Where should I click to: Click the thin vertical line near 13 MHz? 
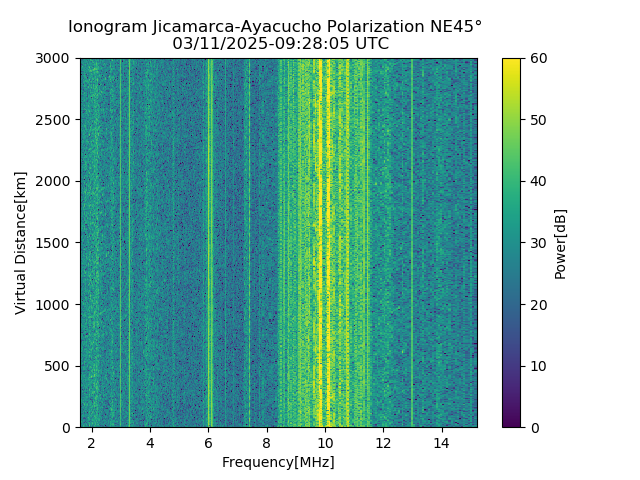click(412, 243)
